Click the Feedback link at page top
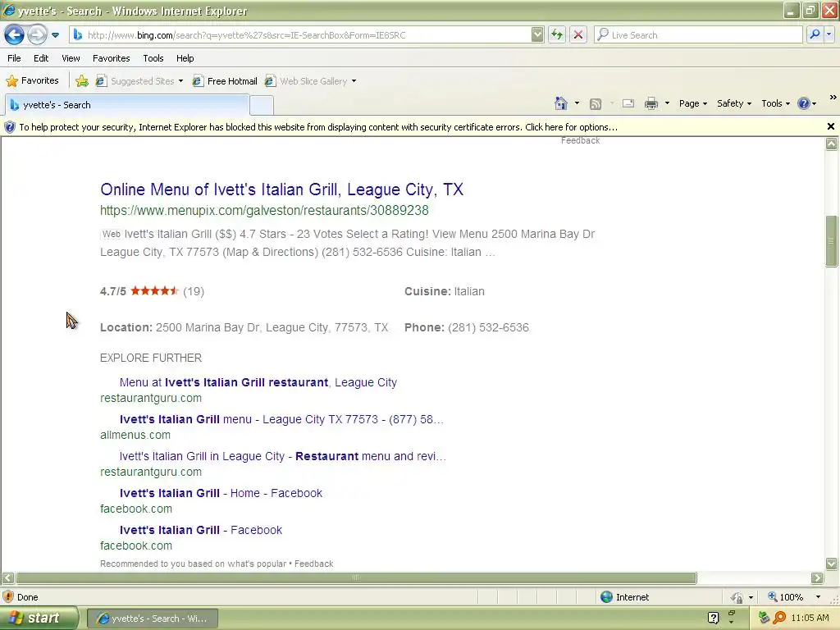The height and width of the screenshot is (630, 840). pos(580,140)
